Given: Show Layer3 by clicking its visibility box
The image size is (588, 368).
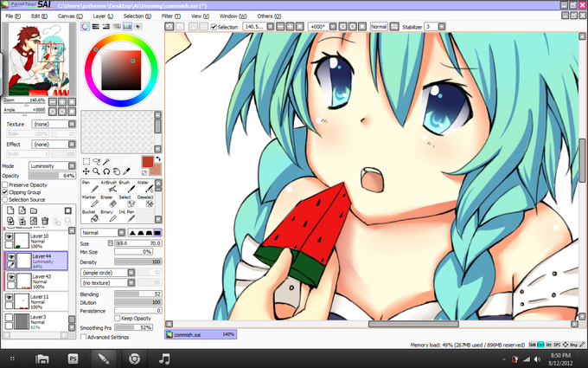Looking at the screenshot, I should [9, 318].
